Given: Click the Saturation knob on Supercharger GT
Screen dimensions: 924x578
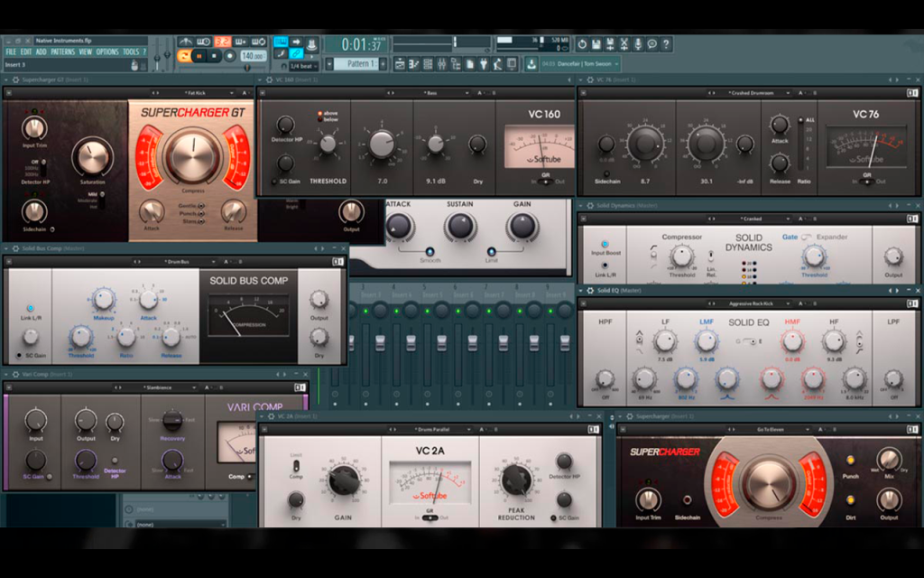Looking at the screenshot, I should click(92, 156).
